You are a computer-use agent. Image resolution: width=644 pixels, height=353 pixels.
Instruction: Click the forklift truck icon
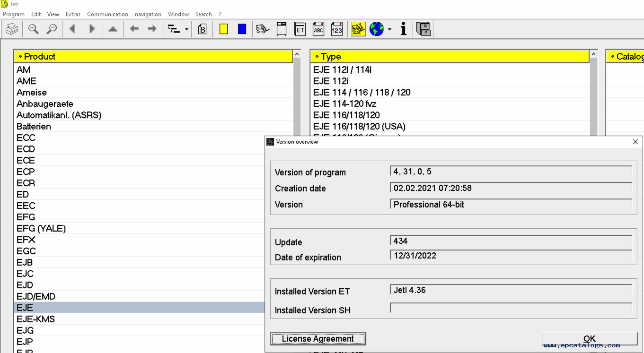pos(263,29)
